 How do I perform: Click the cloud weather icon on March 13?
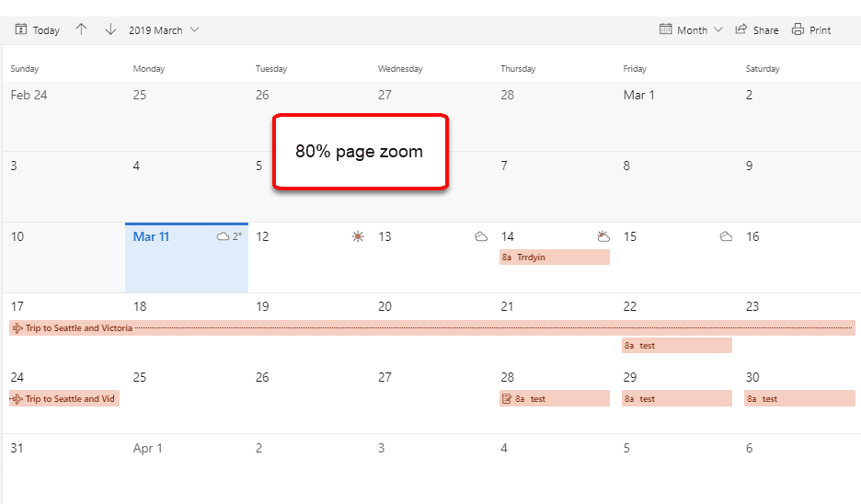(480, 236)
